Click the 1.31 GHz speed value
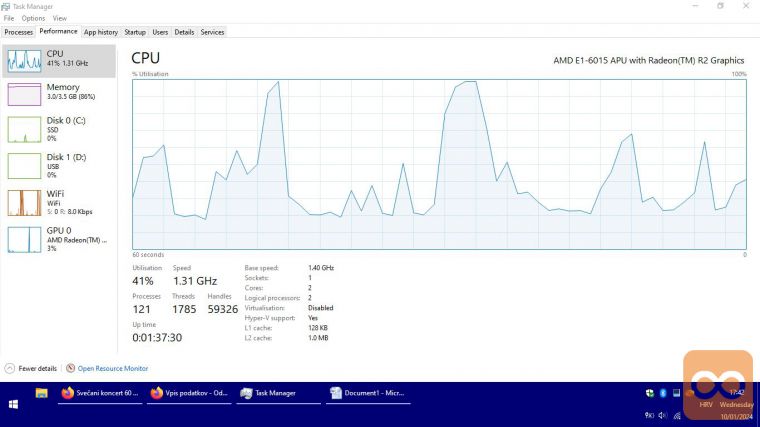Image resolution: width=760 pixels, height=427 pixels. (195, 281)
